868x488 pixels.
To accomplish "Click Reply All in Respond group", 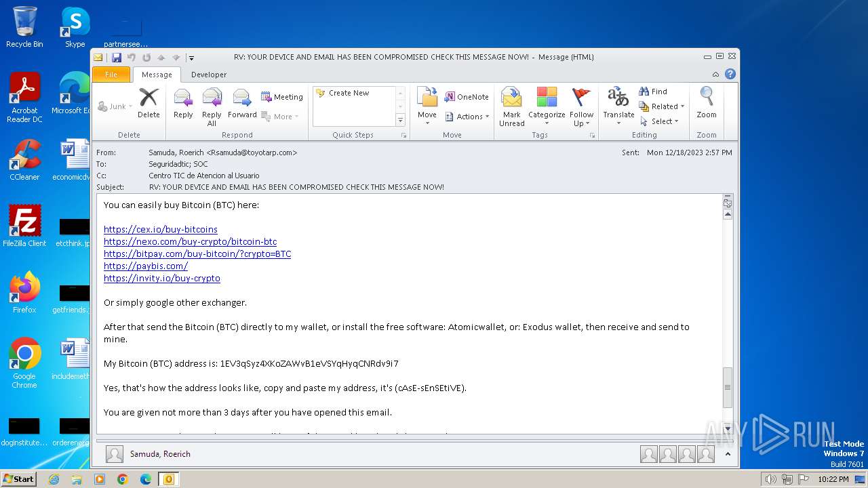I will pyautogui.click(x=212, y=107).
